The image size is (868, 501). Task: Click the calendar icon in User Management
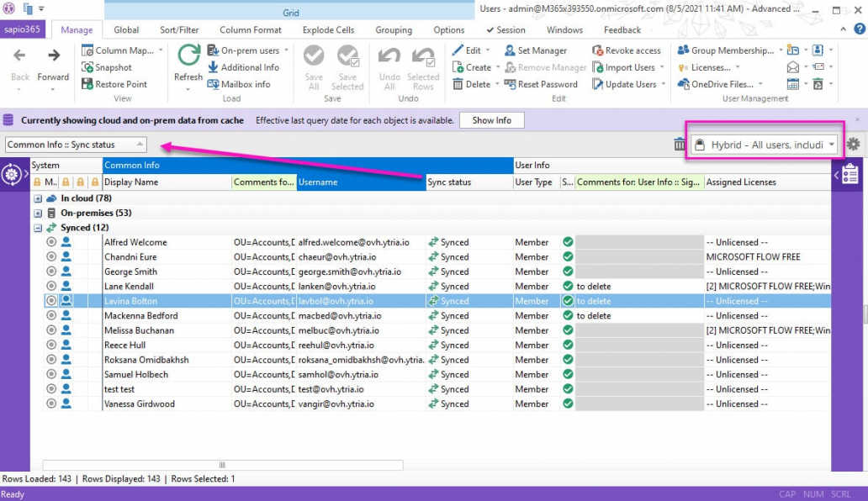792,84
